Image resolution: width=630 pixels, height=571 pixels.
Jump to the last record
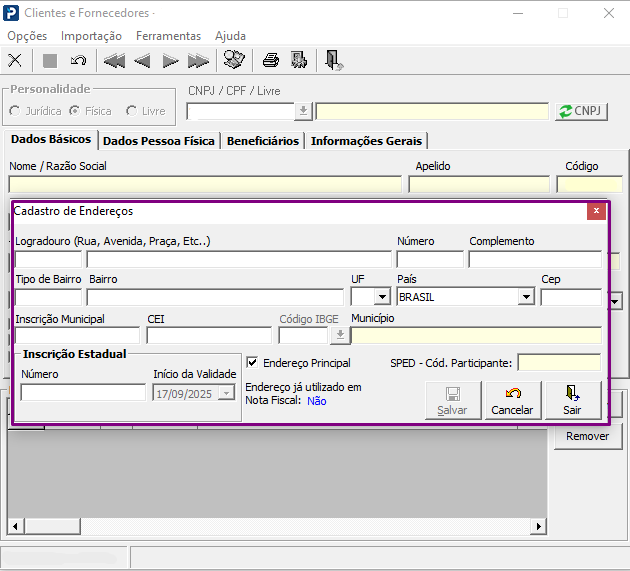tap(198, 60)
